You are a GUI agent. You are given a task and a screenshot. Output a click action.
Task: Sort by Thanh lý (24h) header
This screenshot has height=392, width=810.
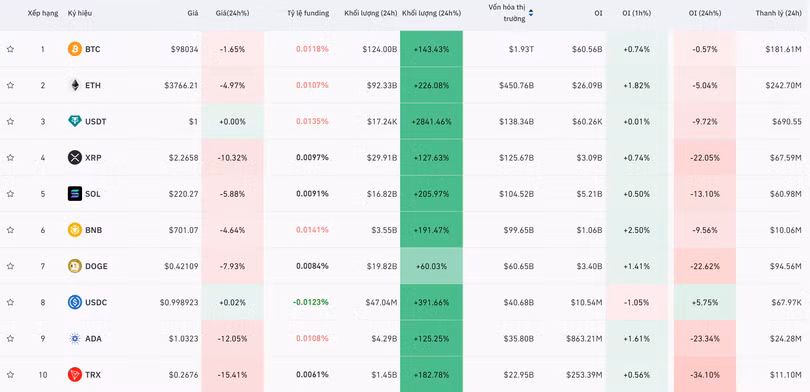pyautogui.click(x=778, y=13)
